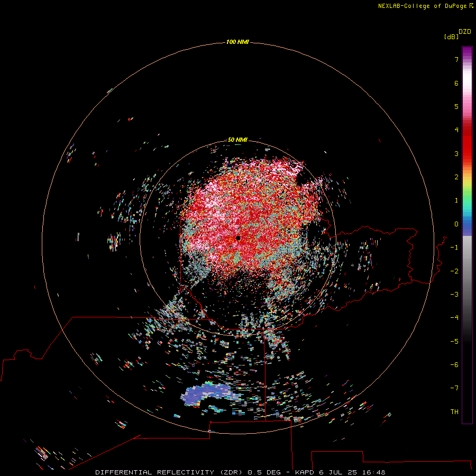Click the colorbar value -2 label
The width and height of the screenshot is (476, 476).
454,271
